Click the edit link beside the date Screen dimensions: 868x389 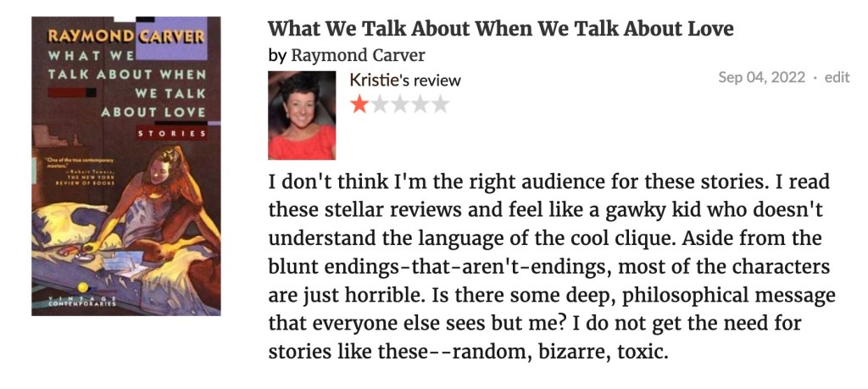pos(837,77)
